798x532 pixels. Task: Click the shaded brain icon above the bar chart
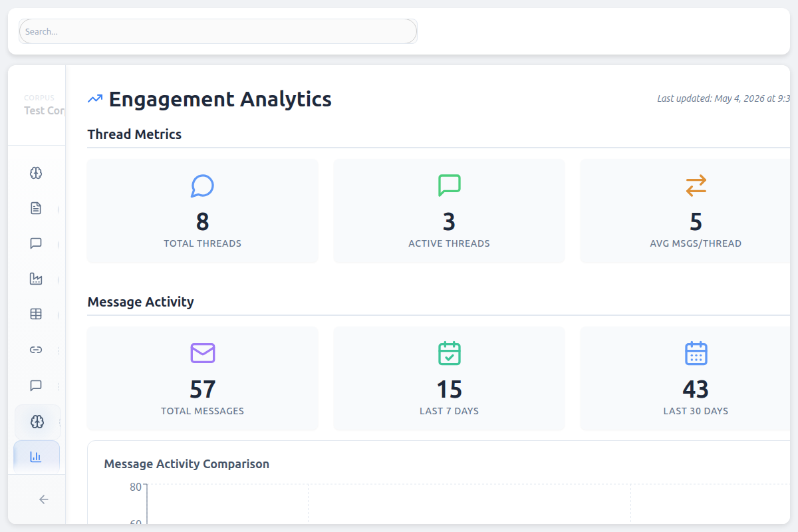coord(37,422)
